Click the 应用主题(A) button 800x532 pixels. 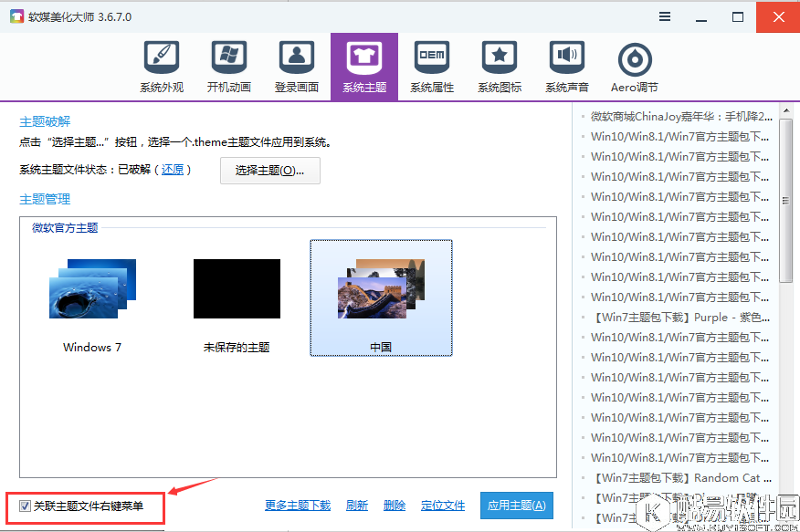point(516,506)
